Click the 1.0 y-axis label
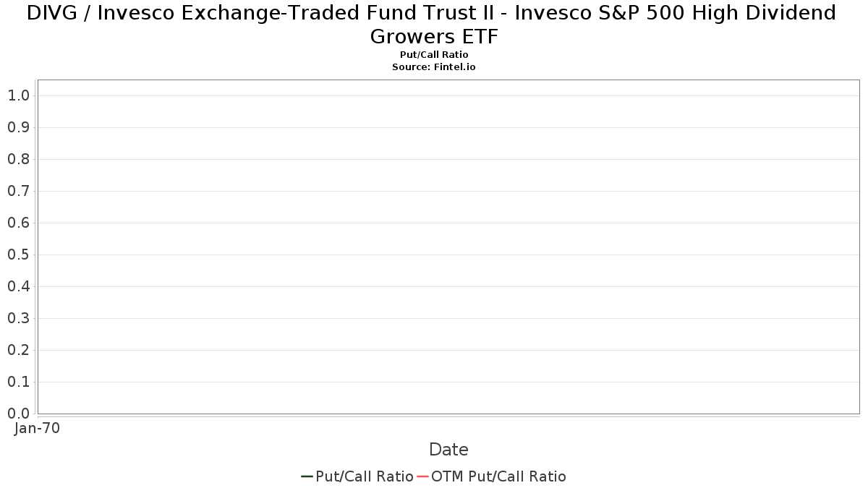The image size is (868, 488). [x=19, y=95]
